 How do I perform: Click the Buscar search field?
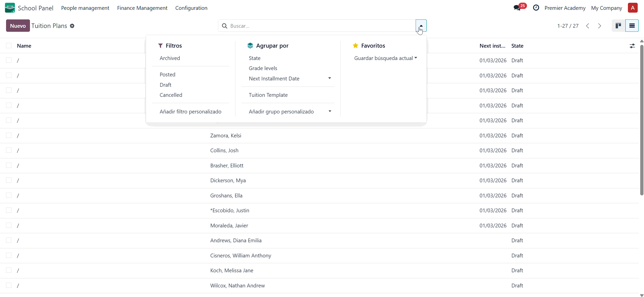[x=320, y=26]
